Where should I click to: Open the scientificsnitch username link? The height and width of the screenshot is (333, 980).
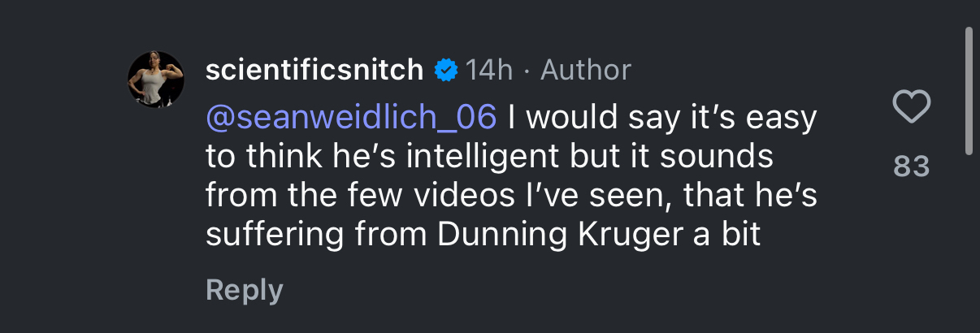click(314, 71)
